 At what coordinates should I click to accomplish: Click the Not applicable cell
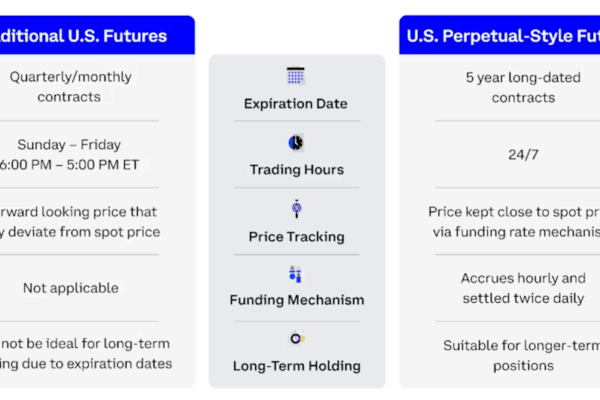(71, 288)
